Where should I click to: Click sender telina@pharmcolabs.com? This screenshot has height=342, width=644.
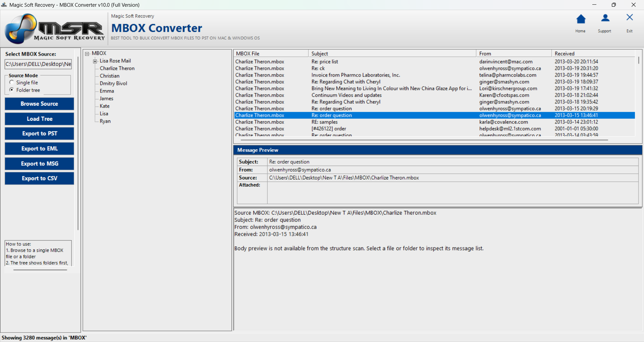tap(508, 75)
